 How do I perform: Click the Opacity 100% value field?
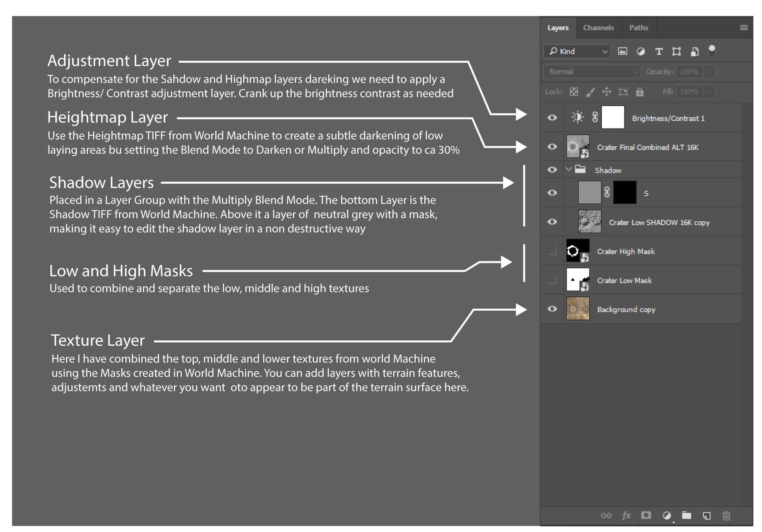tap(690, 72)
